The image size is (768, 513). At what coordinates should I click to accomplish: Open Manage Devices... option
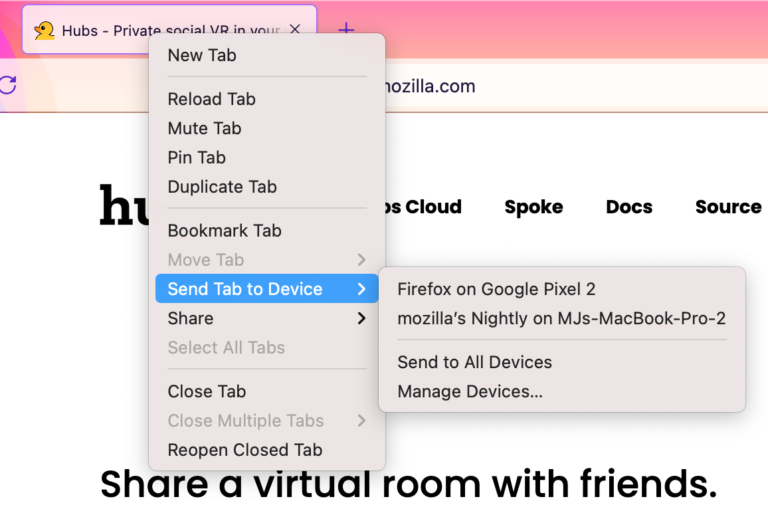point(470,391)
